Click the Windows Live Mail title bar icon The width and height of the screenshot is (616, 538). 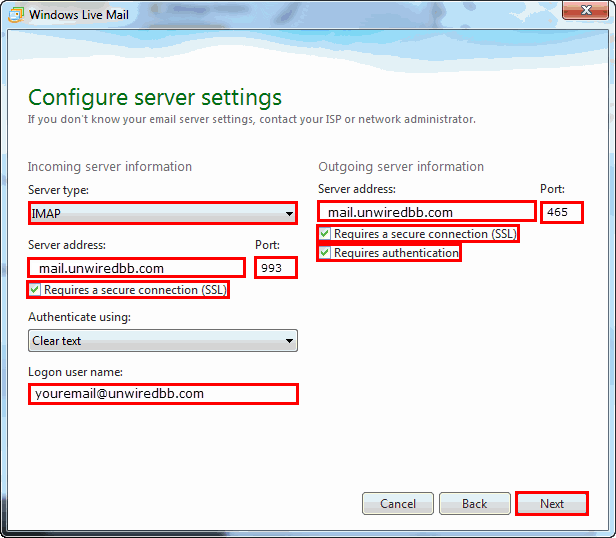pyautogui.click(x=16, y=15)
